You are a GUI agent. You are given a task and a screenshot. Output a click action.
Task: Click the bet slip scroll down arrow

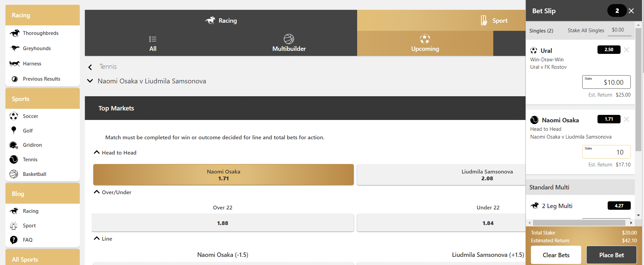(639, 215)
